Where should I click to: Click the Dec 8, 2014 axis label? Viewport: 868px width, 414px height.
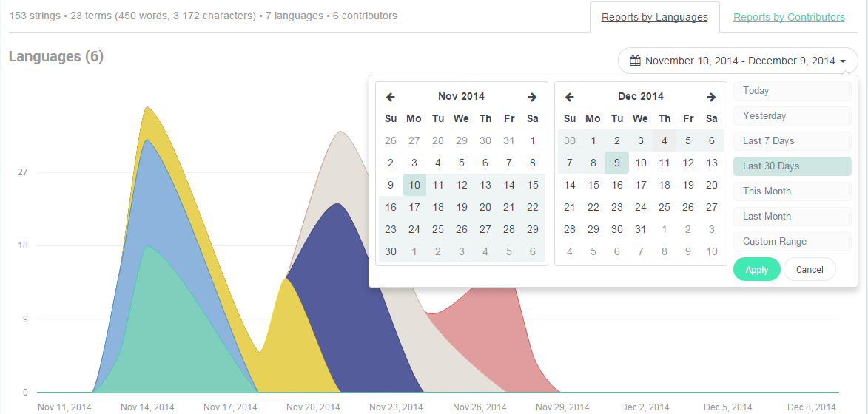click(x=812, y=407)
